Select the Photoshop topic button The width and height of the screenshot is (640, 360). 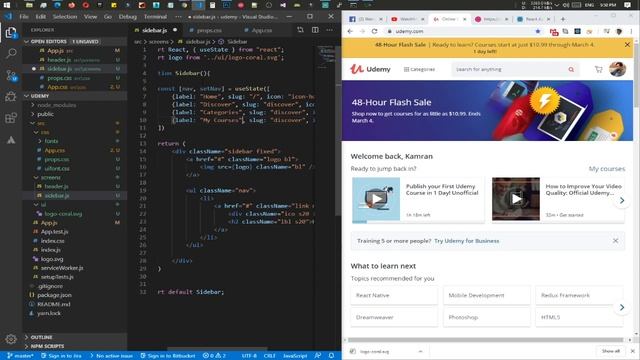coord(487,317)
